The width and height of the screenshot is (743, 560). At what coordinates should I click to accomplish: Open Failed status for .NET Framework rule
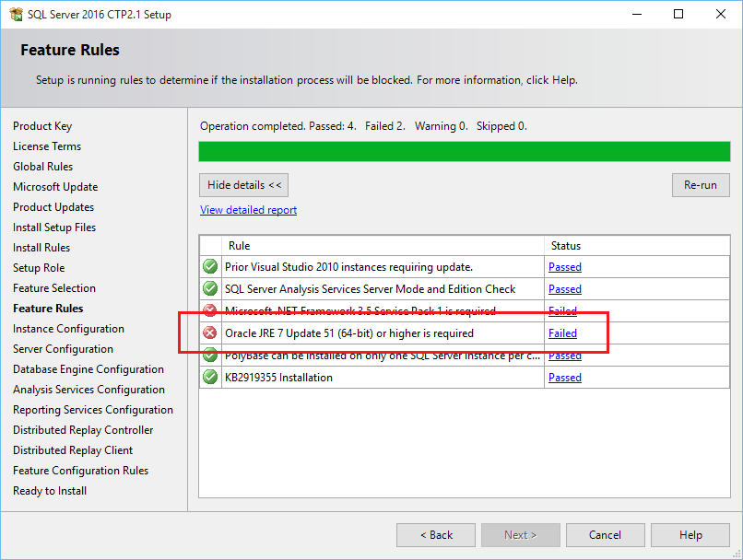(562, 311)
